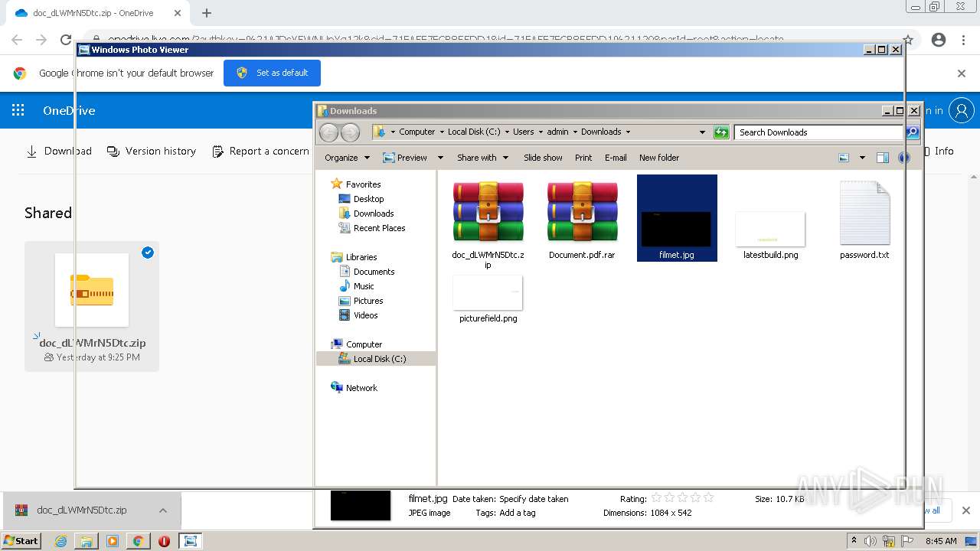Screen dimensions: 980x551
Task: Open a new Chrome tab
Action: point(207,13)
